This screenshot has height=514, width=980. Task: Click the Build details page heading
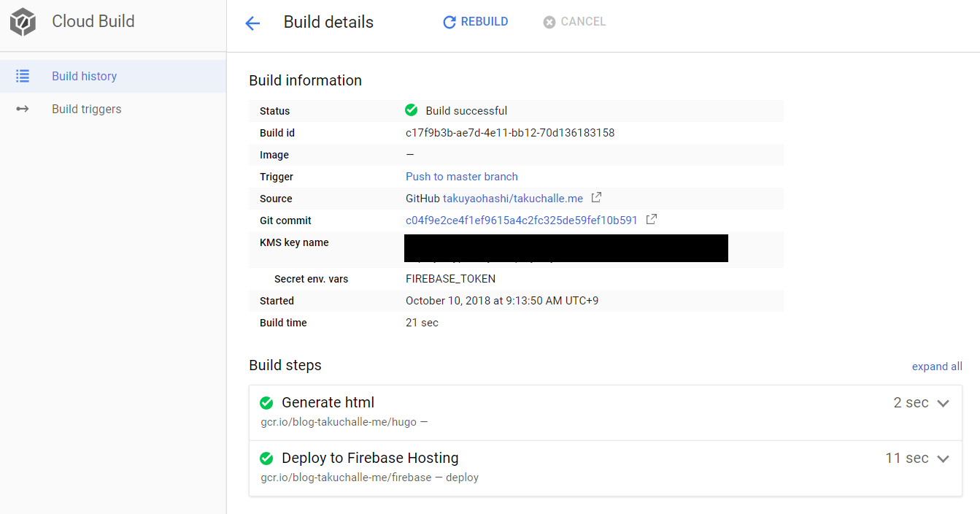click(328, 23)
